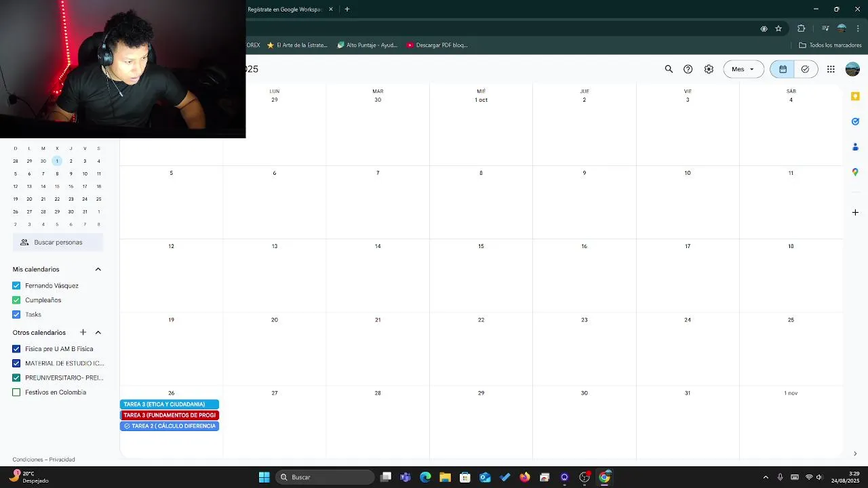This screenshot has height=488, width=868.
Task: Open Chrome extensions puzzle icon
Action: (x=801, y=28)
